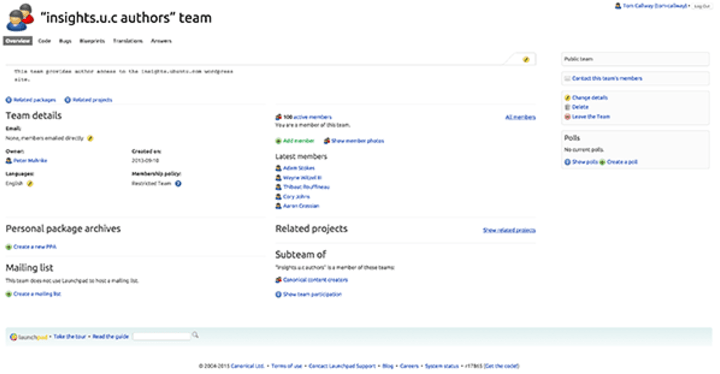
Task: Click the Change details pencil icon
Action: [x=568, y=98]
